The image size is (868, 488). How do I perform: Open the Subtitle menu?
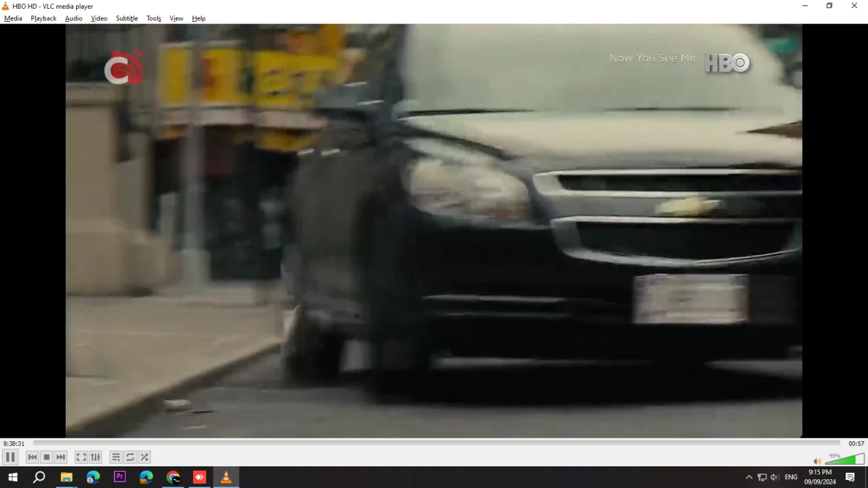click(127, 18)
